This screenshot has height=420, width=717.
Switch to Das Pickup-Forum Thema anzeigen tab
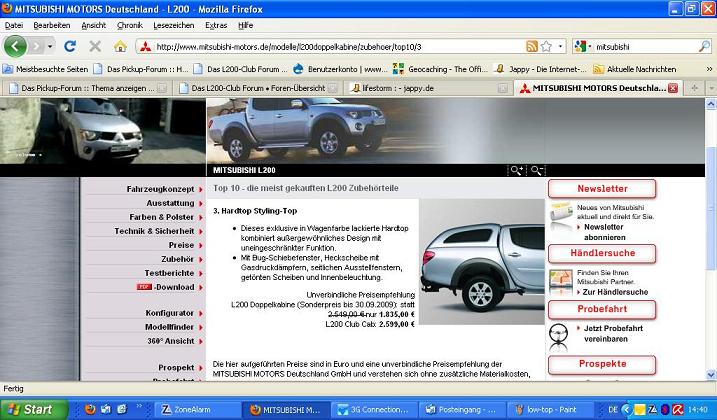point(87,88)
